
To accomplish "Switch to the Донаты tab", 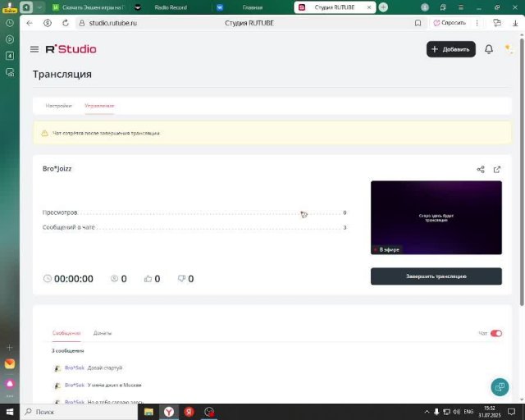I will tap(103, 333).
